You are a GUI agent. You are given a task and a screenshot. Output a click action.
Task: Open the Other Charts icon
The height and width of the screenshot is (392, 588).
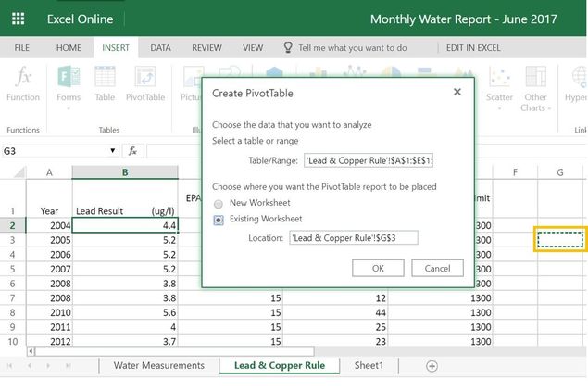535,77
